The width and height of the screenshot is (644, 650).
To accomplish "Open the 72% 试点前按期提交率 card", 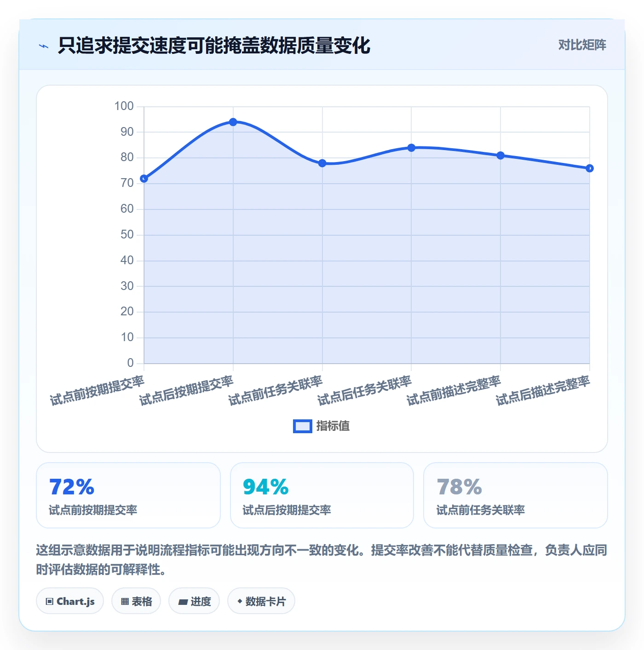I will [128, 495].
